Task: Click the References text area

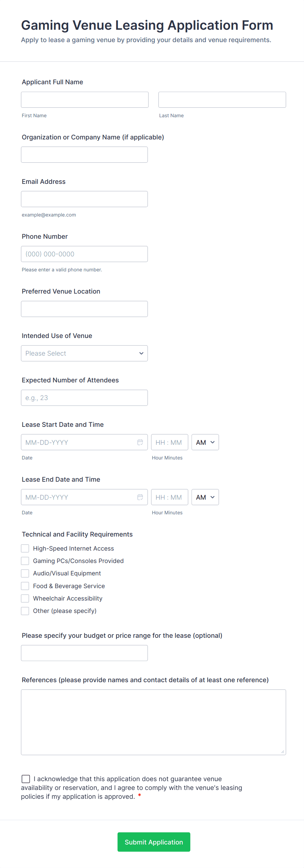Action: (153, 722)
